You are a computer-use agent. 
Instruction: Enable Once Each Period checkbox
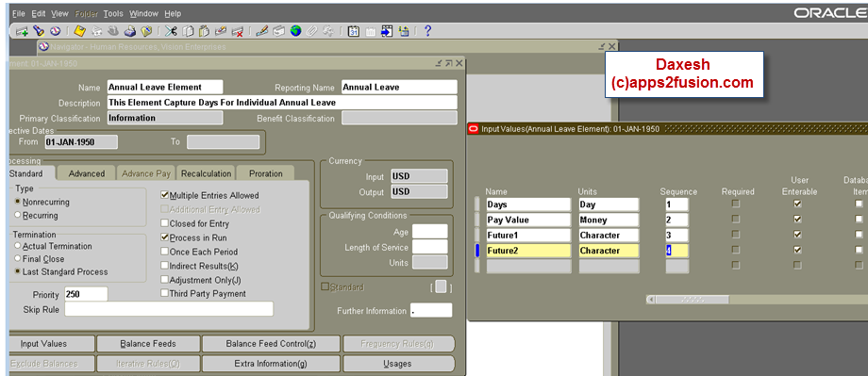(x=164, y=251)
